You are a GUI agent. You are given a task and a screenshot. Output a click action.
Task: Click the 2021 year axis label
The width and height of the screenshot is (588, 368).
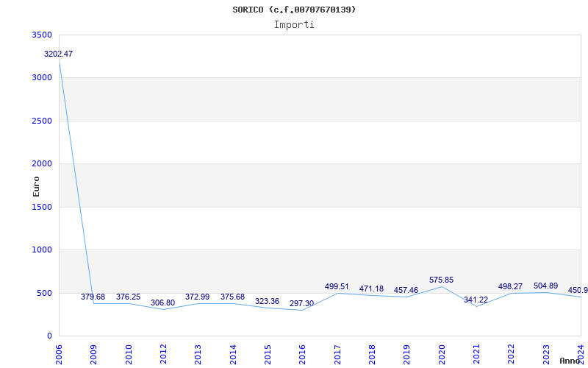click(x=476, y=354)
